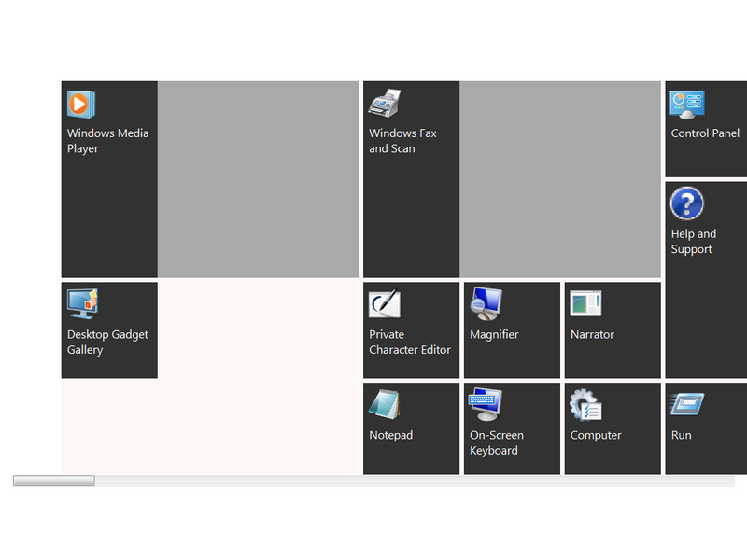Click the 'Control Panel' label text

[705, 133]
